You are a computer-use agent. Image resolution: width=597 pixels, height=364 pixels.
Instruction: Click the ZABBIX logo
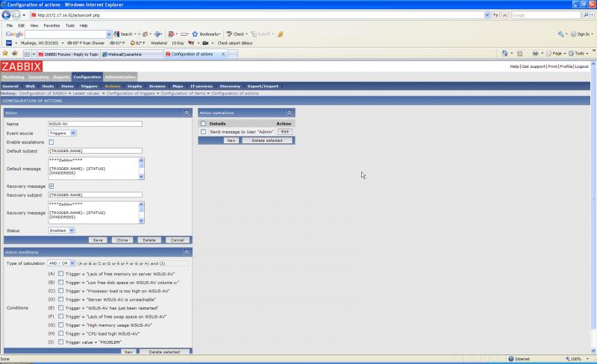click(22, 66)
